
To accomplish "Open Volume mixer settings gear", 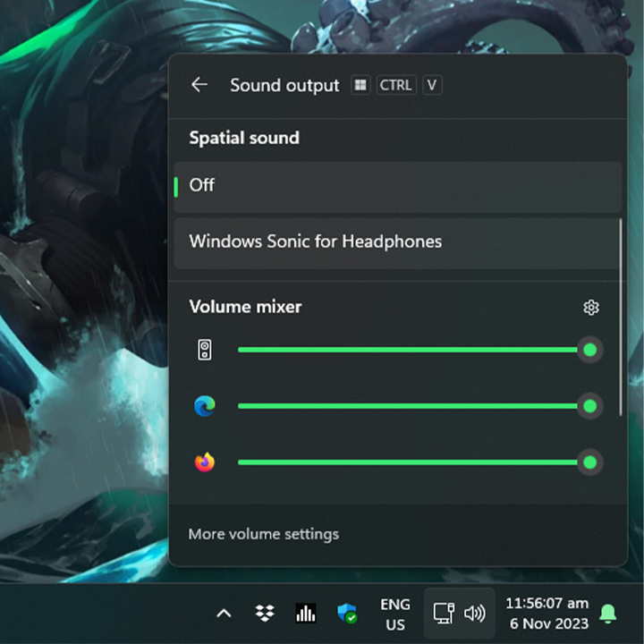I will (x=591, y=307).
